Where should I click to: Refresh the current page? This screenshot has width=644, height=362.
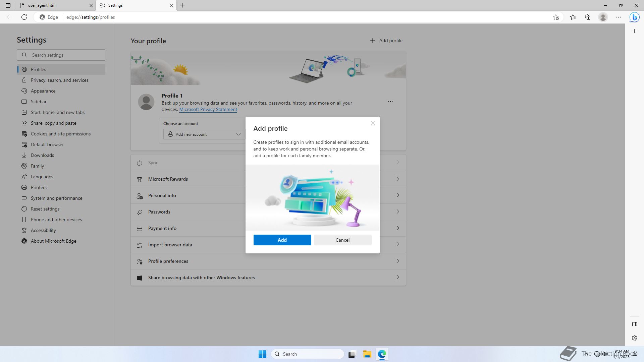24,17
